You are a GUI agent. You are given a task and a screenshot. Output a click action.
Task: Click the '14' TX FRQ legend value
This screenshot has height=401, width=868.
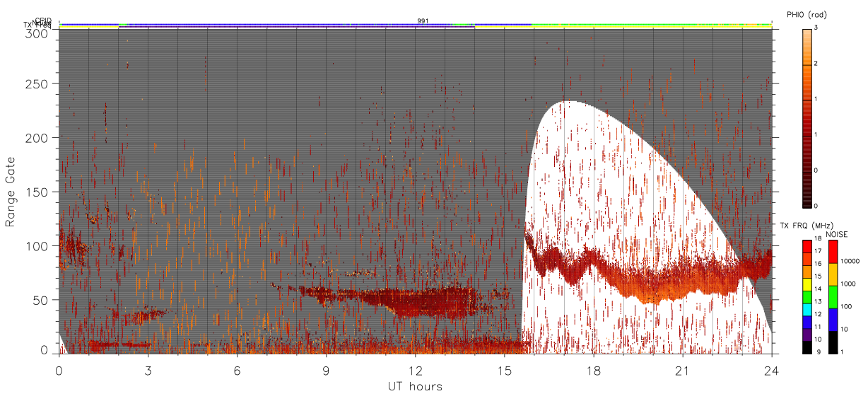[819, 289]
